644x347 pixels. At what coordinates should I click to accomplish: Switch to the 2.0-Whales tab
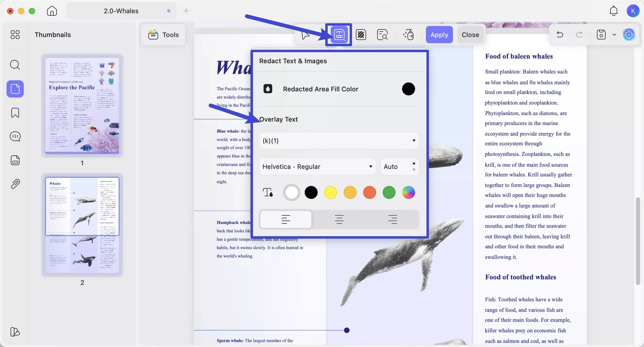121,11
